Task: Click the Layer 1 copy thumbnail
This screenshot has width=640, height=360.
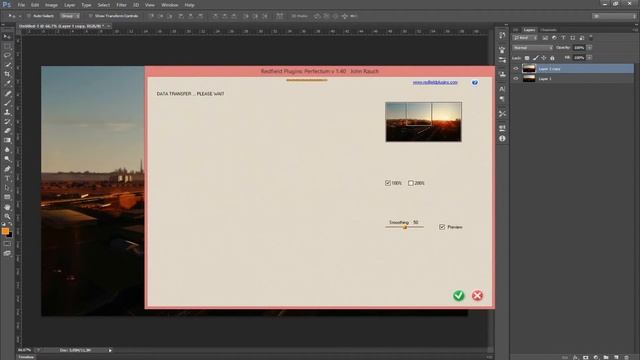Action: (529, 69)
